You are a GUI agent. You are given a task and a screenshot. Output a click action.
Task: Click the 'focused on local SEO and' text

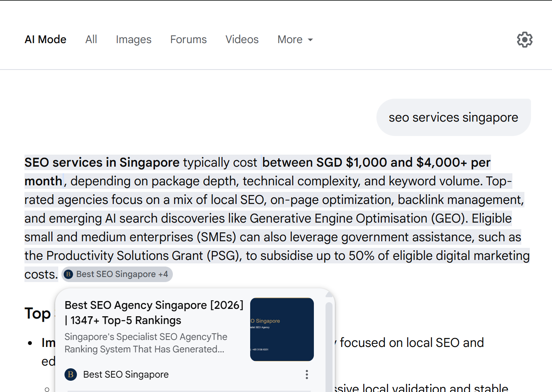tap(412, 343)
